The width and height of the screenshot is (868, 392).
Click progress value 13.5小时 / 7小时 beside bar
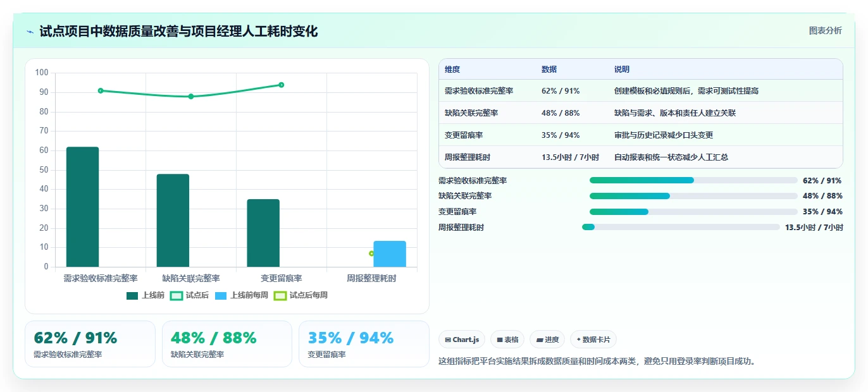click(x=814, y=227)
